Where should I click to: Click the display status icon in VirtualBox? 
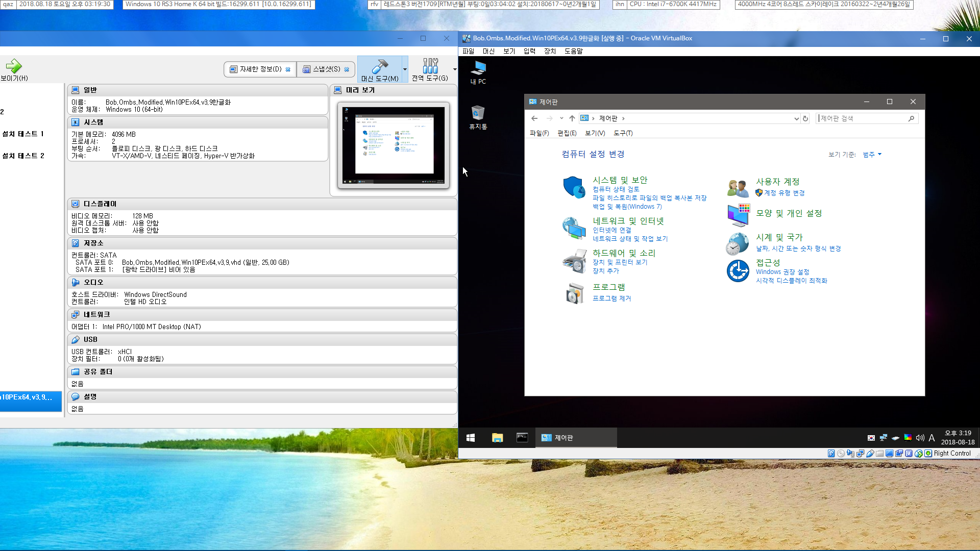(889, 454)
